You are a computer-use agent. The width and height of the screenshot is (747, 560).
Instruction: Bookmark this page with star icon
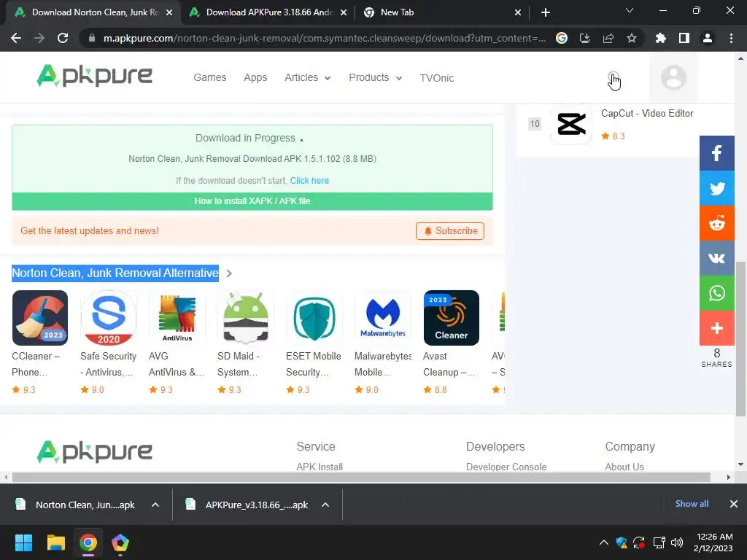[632, 38]
